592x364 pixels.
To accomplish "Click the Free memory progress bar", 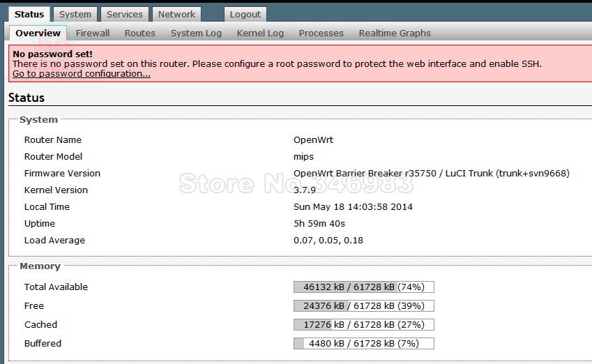I will pos(363,306).
